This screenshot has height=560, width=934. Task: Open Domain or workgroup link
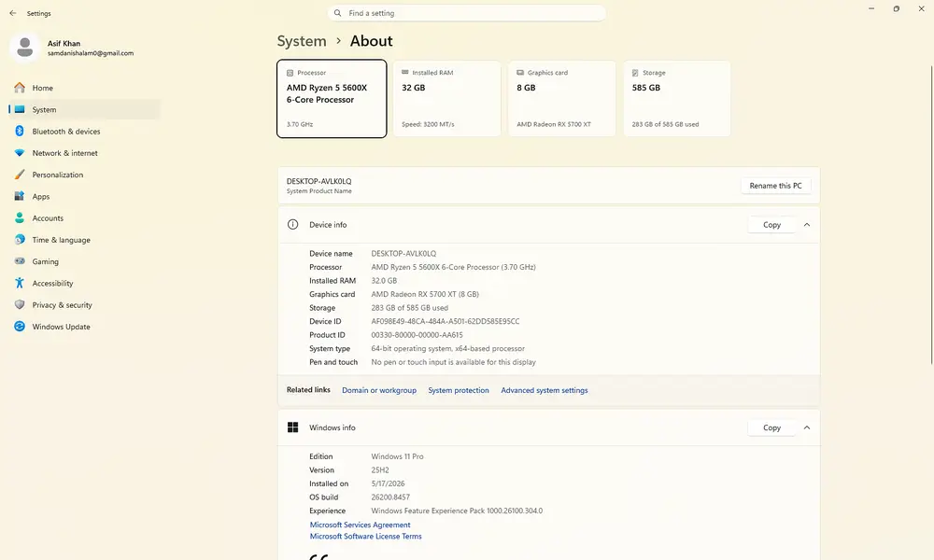coord(379,390)
